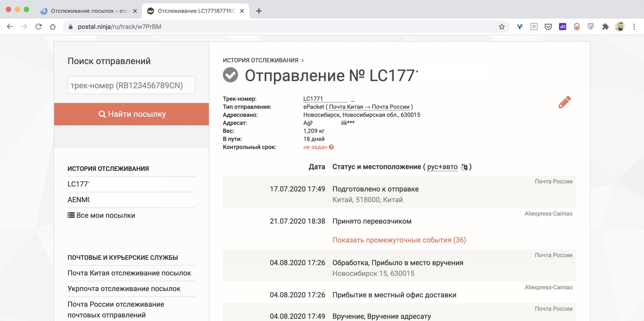The image size is (644, 321).
Task: Click 'Почта России' link in shipment type
Action: (x=391, y=107)
